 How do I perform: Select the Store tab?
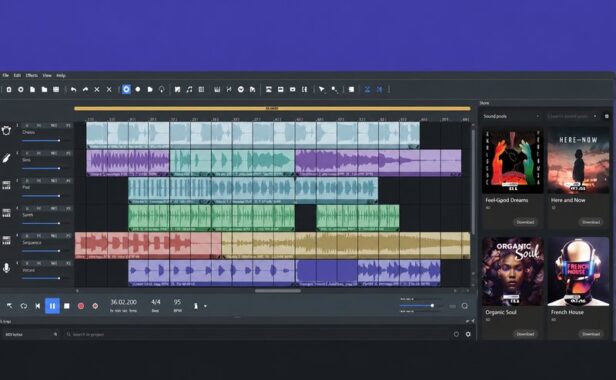(484, 103)
